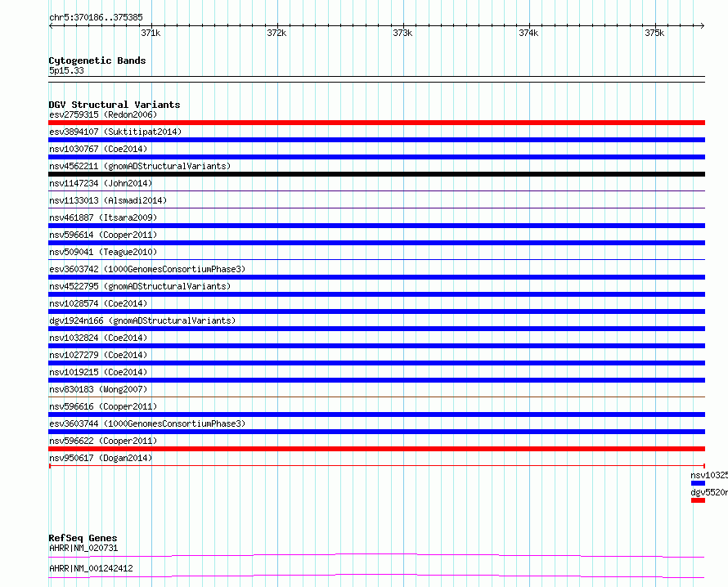Click the AHRR|NM_001242412 gene label

(91, 568)
